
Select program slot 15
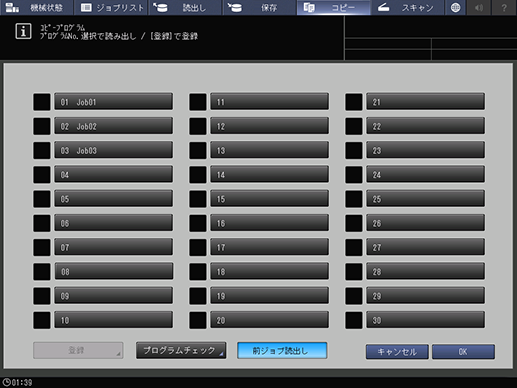[x=270, y=199]
